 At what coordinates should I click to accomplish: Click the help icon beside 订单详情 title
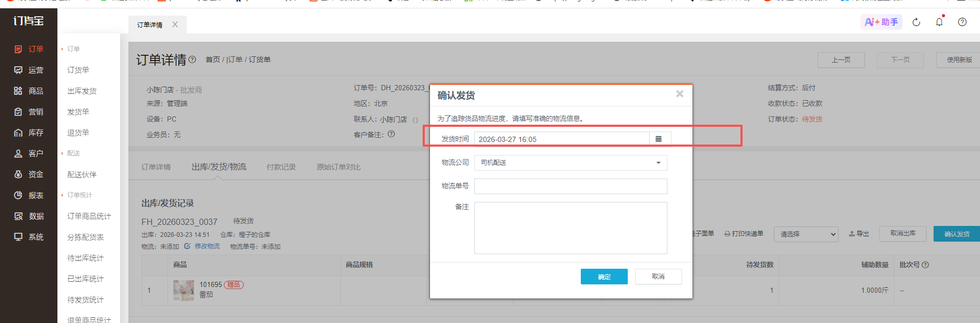tap(192, 59)
